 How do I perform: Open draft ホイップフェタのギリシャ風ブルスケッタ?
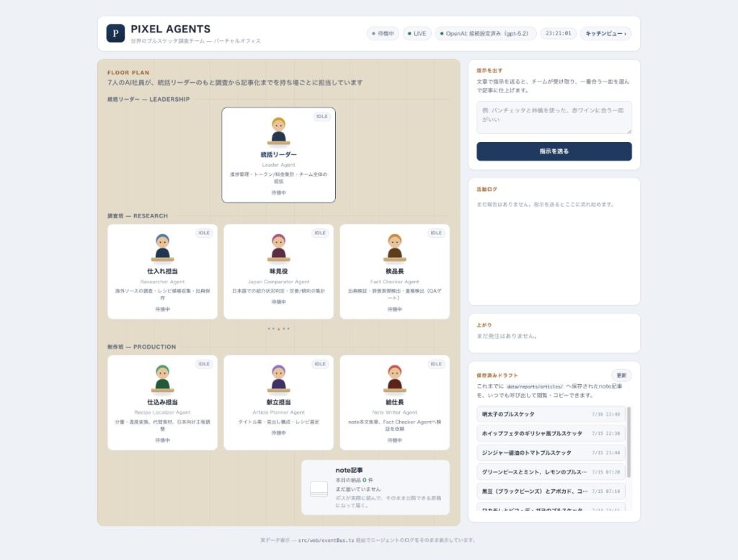click(x=551, y=433)
